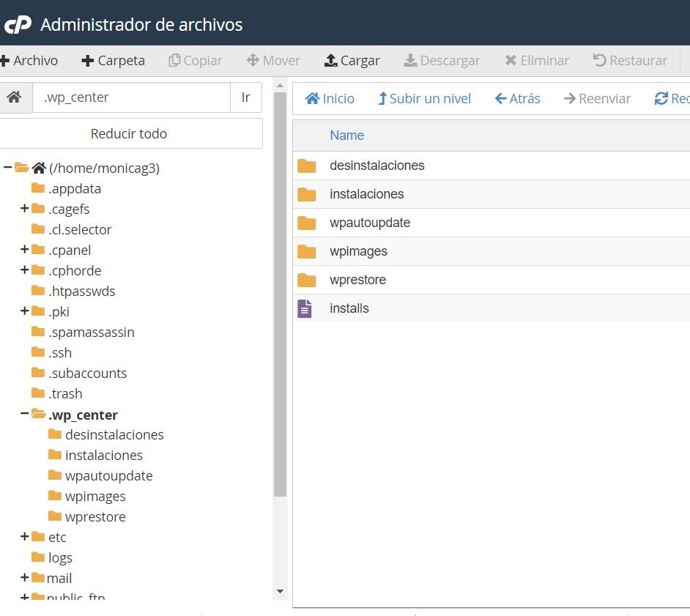690x616 pixels.
Task: Expand the .cpanel folder node
Action: (x=25, y=250)
